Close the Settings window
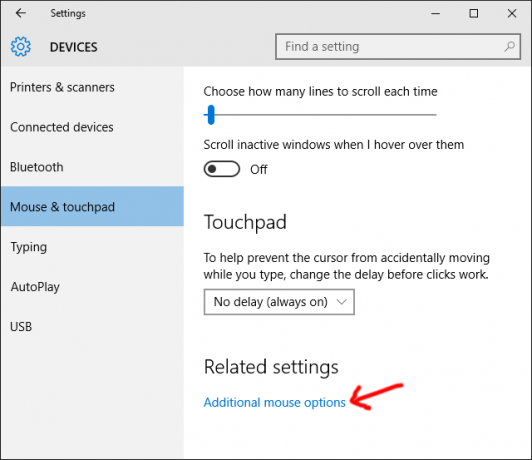This screenshot has width=532, height=460. pos(512,14)
